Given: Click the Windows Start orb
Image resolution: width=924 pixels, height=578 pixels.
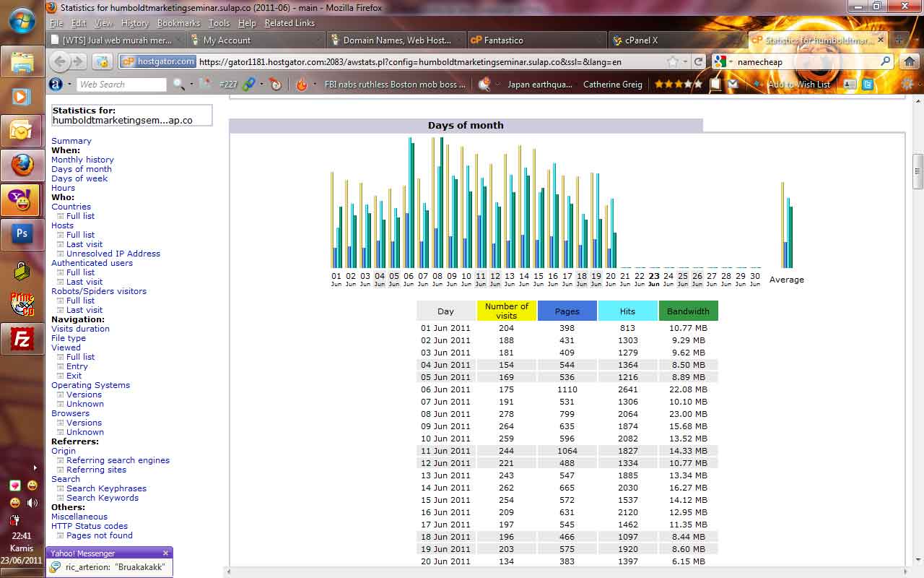Looking at the screenshot, I should tap(22, 20).
